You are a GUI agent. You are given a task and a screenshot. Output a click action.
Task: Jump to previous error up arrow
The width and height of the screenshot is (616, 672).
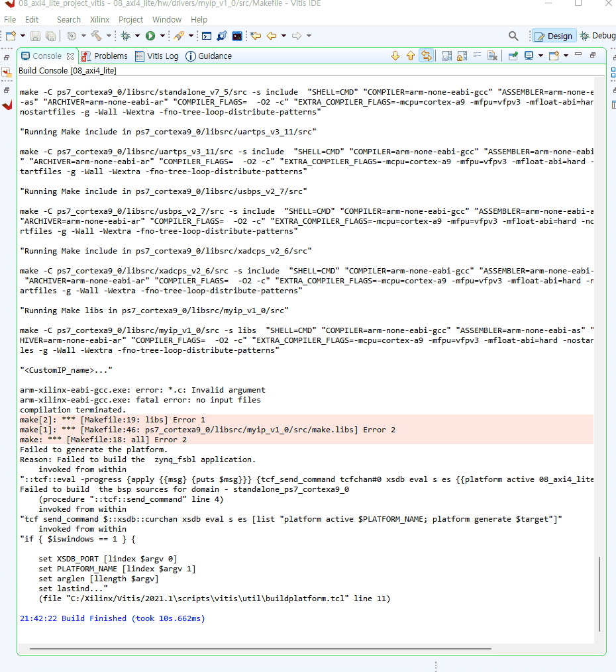[411, 56]
